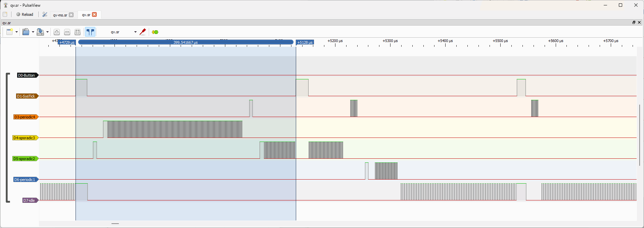Click the open file folder icon
The width and height of the screenshot is (644, 228).
tap(26, 32)
